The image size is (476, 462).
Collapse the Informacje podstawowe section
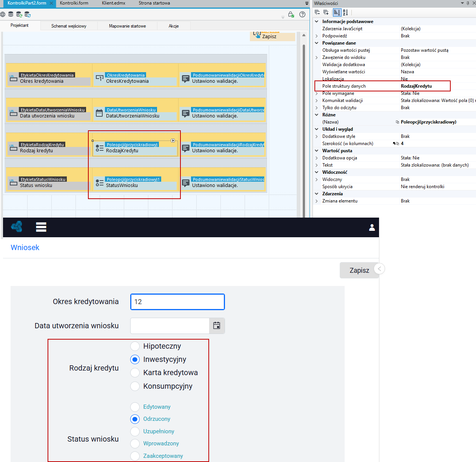point(317,22)
